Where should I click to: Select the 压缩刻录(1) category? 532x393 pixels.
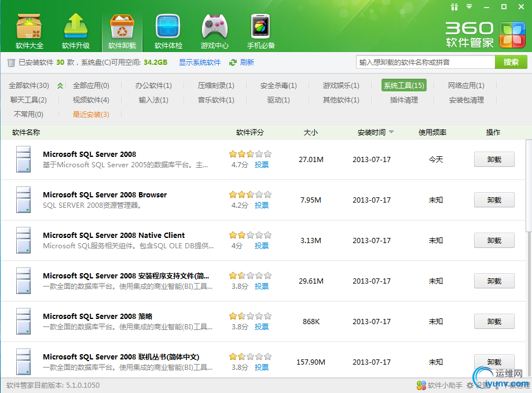tap(216, 86)
